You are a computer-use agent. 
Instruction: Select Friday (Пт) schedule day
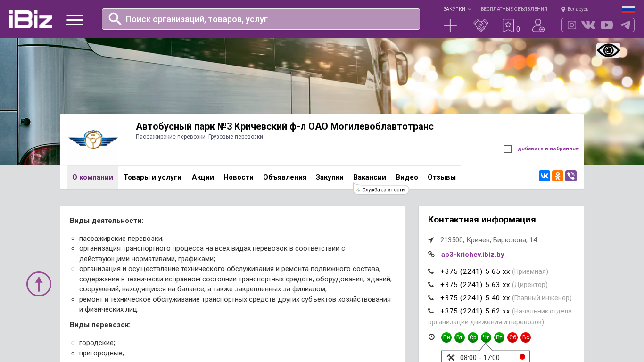pyautogui.click(x=499, y=337)
